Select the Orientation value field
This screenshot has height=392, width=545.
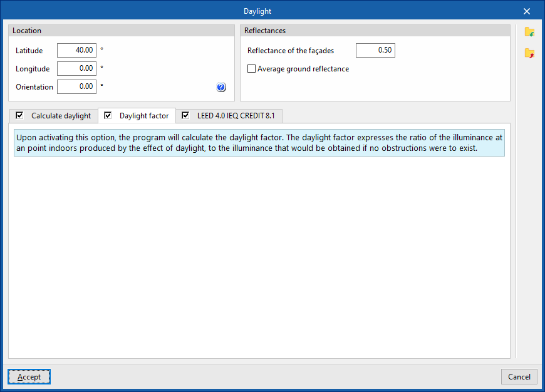(77, 86)
